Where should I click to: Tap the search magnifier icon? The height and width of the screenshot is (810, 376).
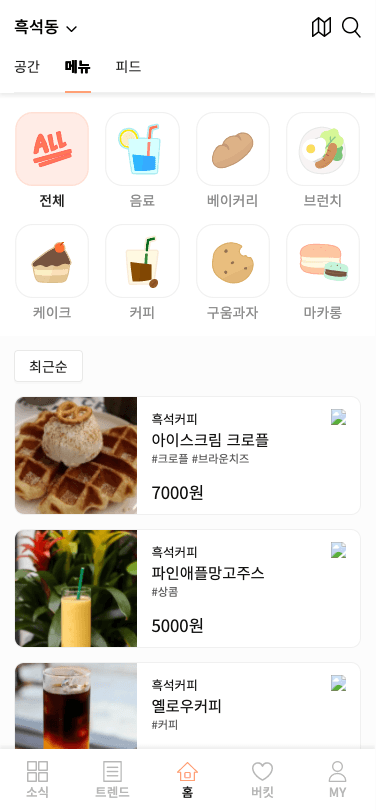coord(351,27)
